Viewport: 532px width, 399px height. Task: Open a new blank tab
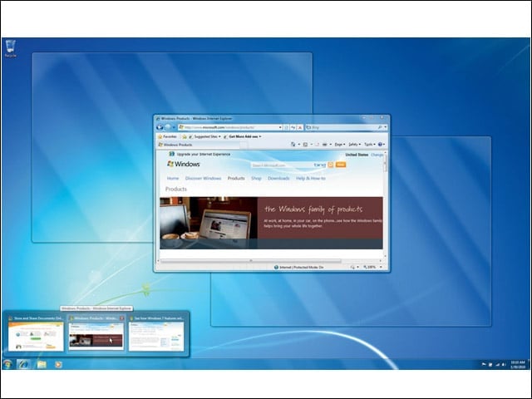coord(244,145)
